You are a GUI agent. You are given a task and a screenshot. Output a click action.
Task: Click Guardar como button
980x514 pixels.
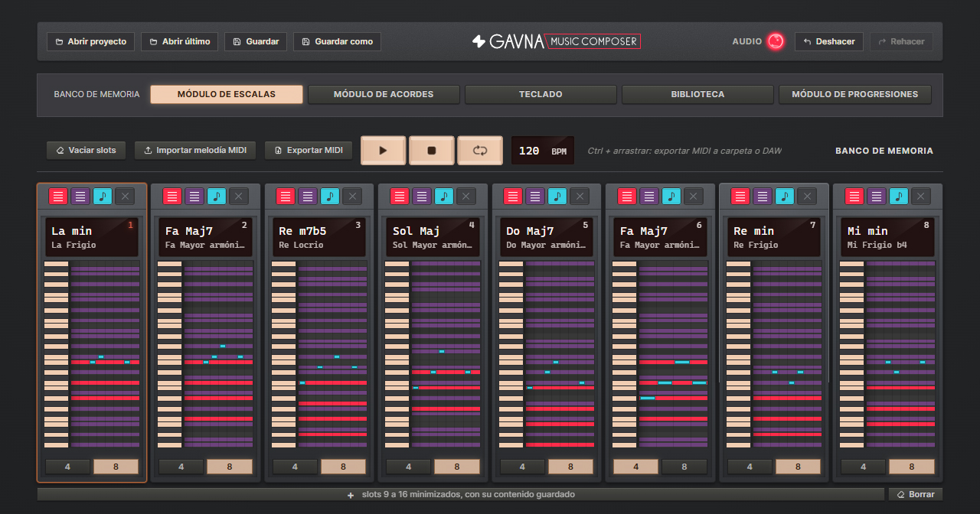point(337,41)
